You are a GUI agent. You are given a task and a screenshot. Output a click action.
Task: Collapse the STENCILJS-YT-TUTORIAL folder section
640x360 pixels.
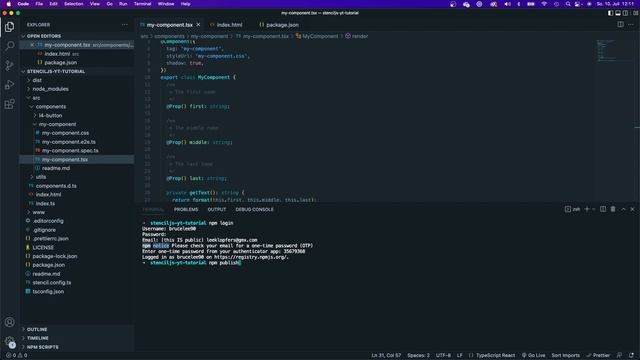point(23,71)
